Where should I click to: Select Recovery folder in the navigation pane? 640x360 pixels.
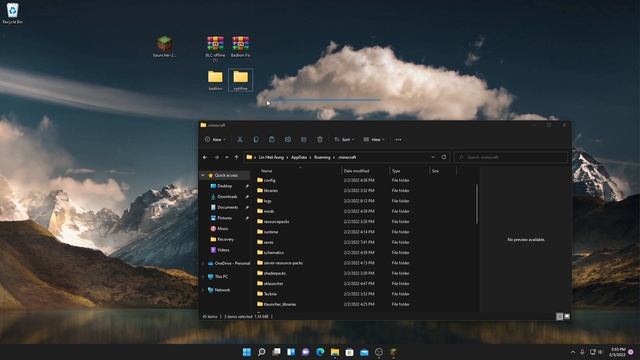point(225,239)
